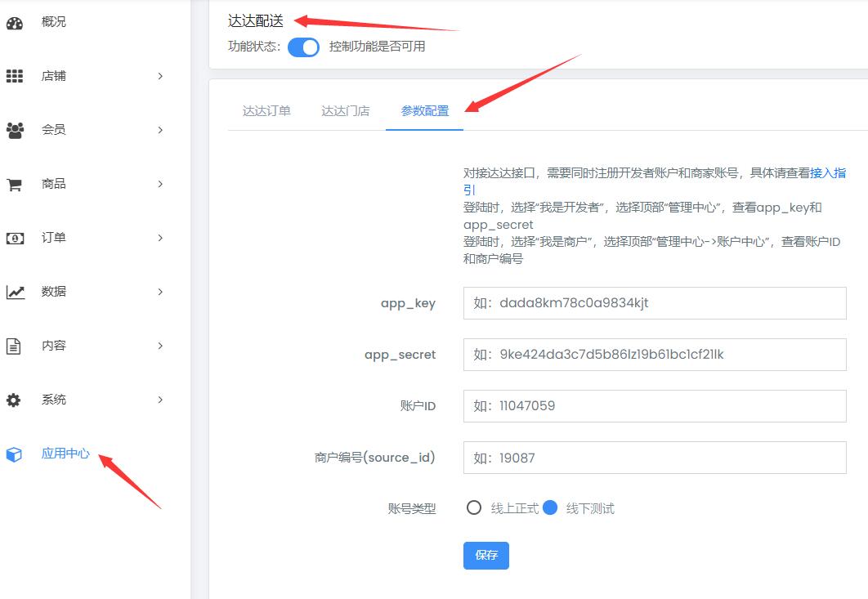Switch to the 达达门店 tab
The height and width of the screenshot is (599, 868).
click(x=346, y=111)
